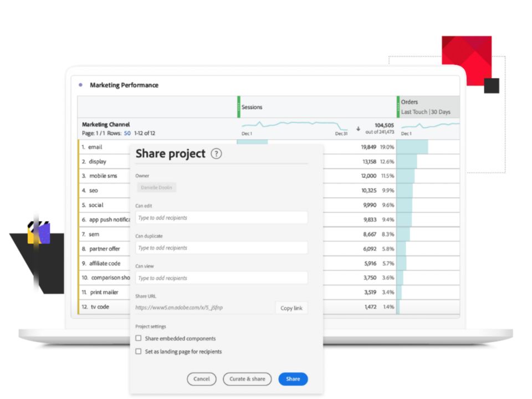This screenshot has height=399, width=532.
Task: Click Curate & share button
Action: 247,379
